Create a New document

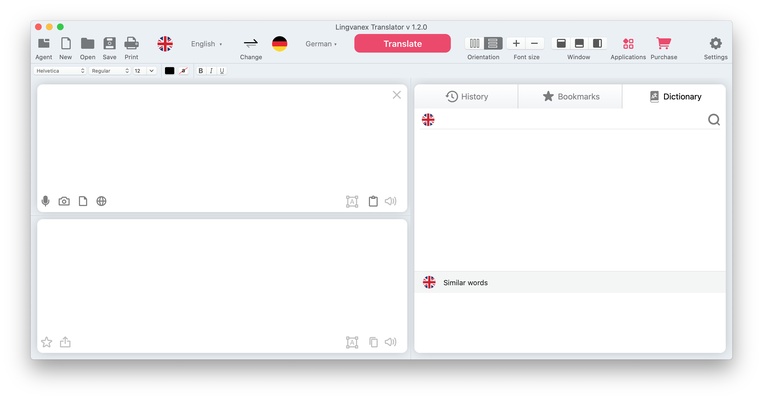(66, 43)
